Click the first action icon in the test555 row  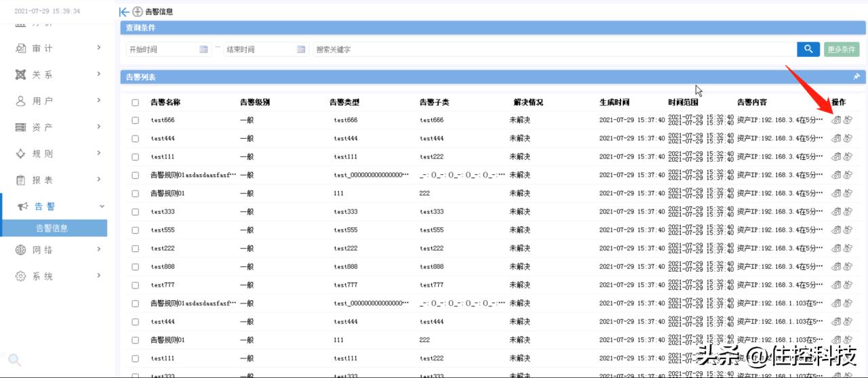pyautogui.click(x=836, y=230)
